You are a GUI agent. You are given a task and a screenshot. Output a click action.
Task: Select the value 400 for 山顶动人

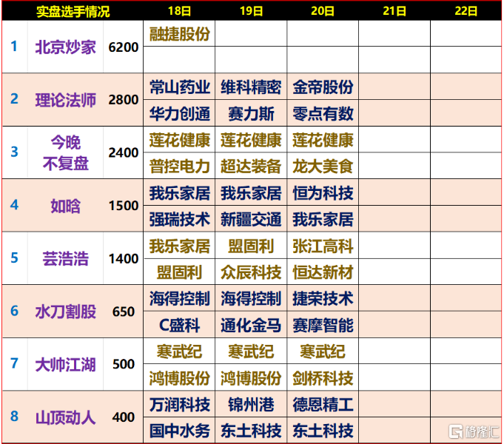point(124,417)
